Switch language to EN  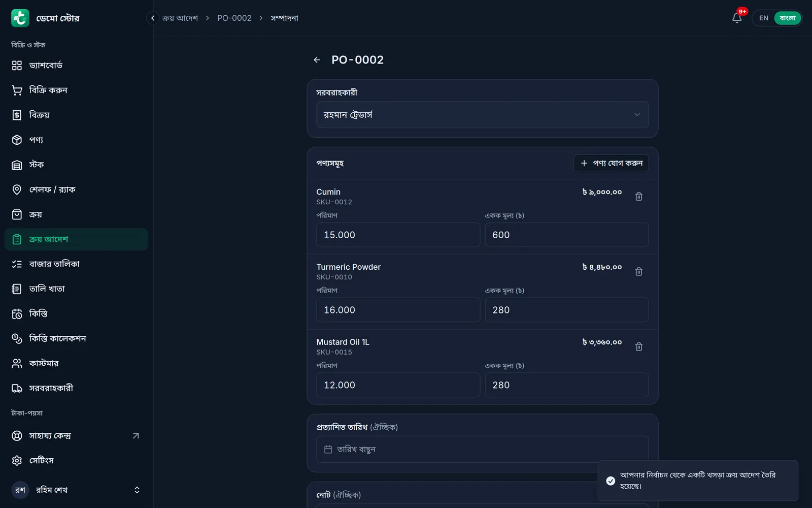point(763,18)
